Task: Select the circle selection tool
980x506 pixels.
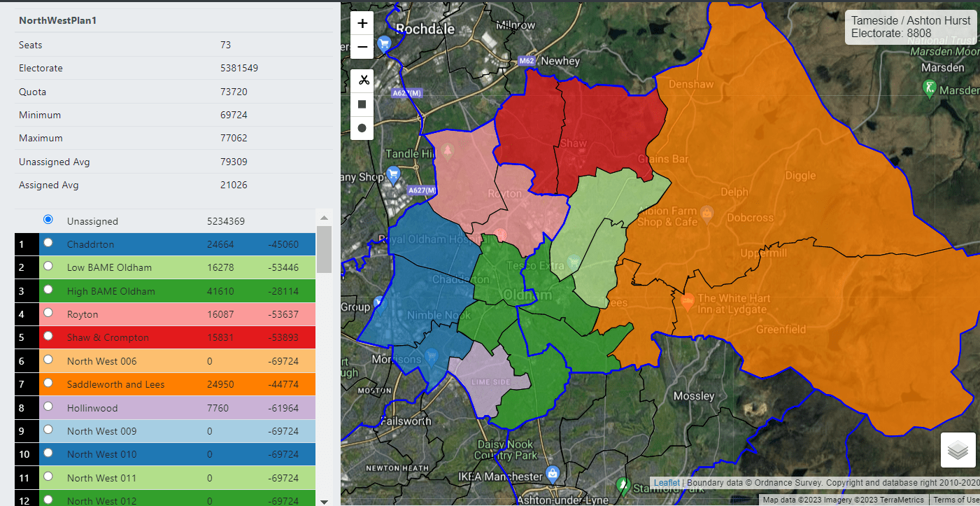Action: [362, 128]
